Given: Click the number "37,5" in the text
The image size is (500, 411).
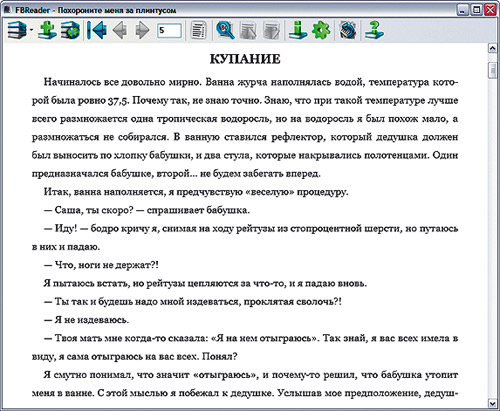Looking at the screenshot, I should (x=118, y=101).
